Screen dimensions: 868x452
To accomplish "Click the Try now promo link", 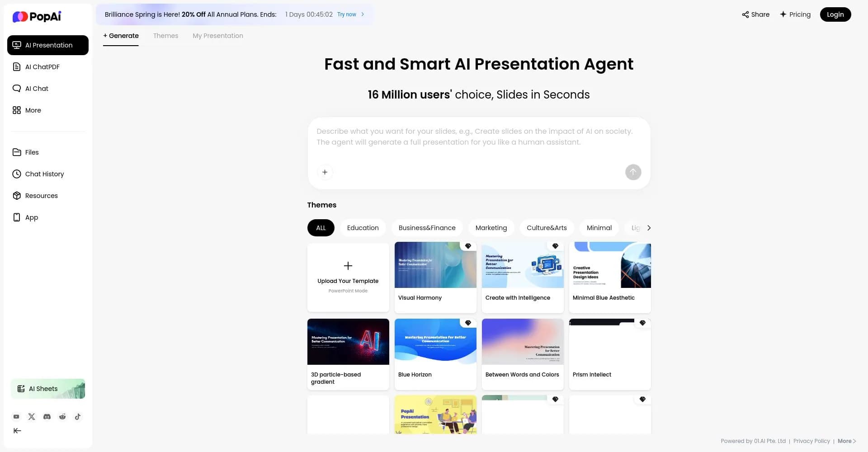I will 350,14.
